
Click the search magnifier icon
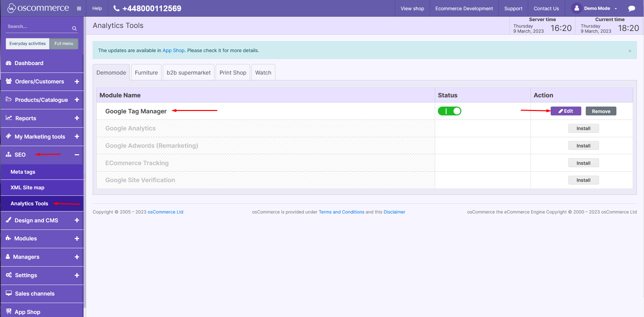(x=74, y=28)
